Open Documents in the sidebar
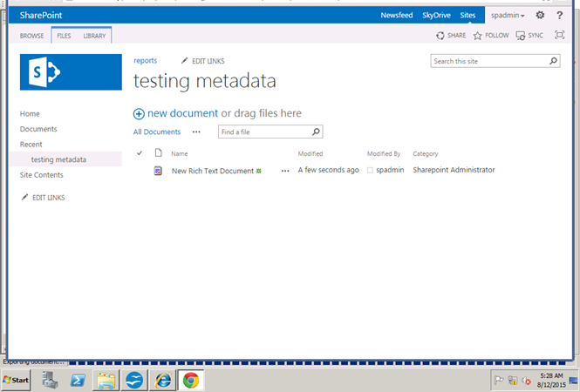The image size is (580, 392). point(38,129)
